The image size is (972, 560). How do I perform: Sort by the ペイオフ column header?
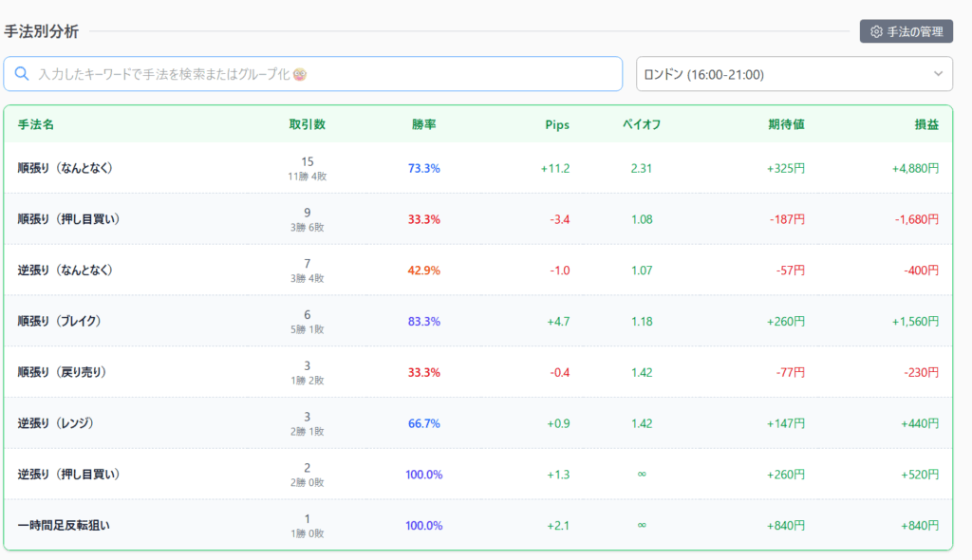coord(642,124)
